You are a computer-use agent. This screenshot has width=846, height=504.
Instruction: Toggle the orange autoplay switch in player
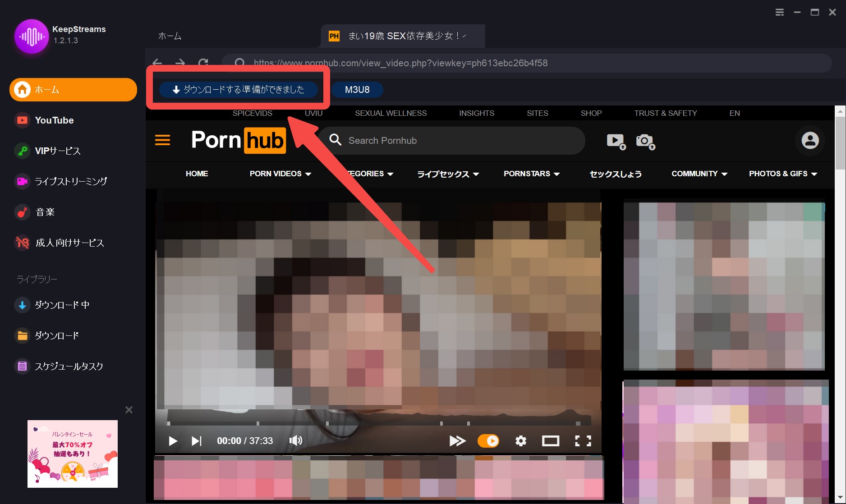click(488, 441)
